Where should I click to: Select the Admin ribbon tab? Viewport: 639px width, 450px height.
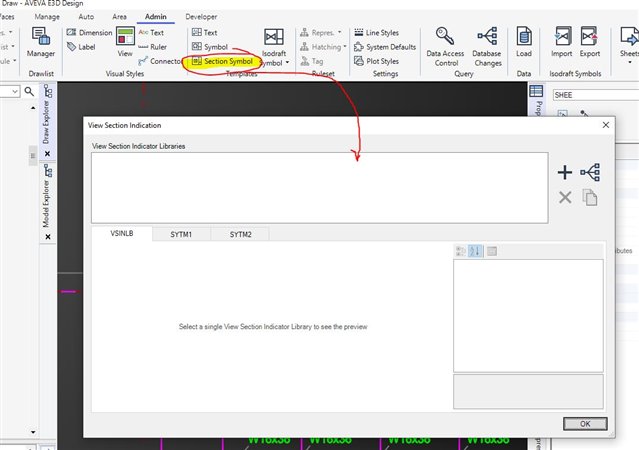(156, 17)
